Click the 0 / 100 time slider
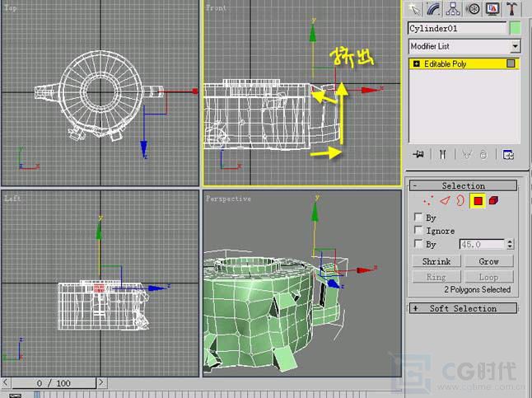The height and width of the screenshot is (398, 532). (x=54, y=383)
